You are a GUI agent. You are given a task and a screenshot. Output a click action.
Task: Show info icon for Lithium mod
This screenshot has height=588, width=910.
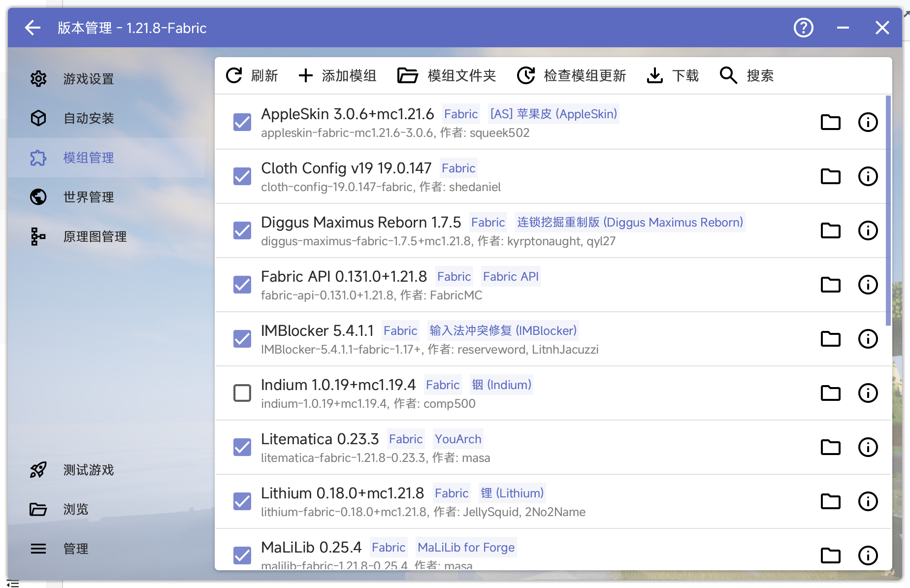point(868,501)
